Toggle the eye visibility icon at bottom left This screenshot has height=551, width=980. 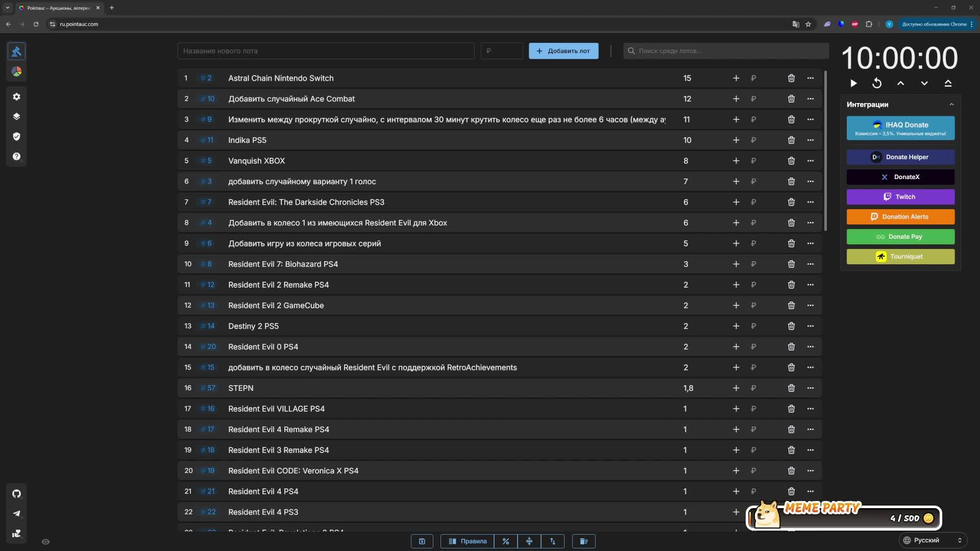click(45, 542)
